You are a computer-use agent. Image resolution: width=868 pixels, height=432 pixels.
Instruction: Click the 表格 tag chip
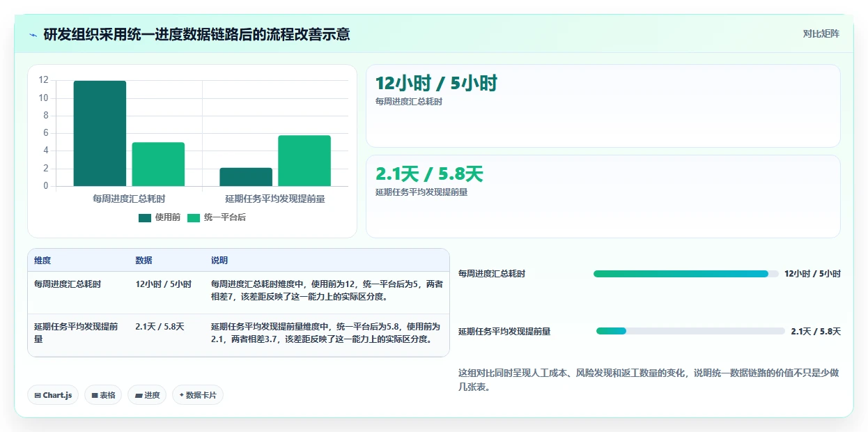(103, 395)
